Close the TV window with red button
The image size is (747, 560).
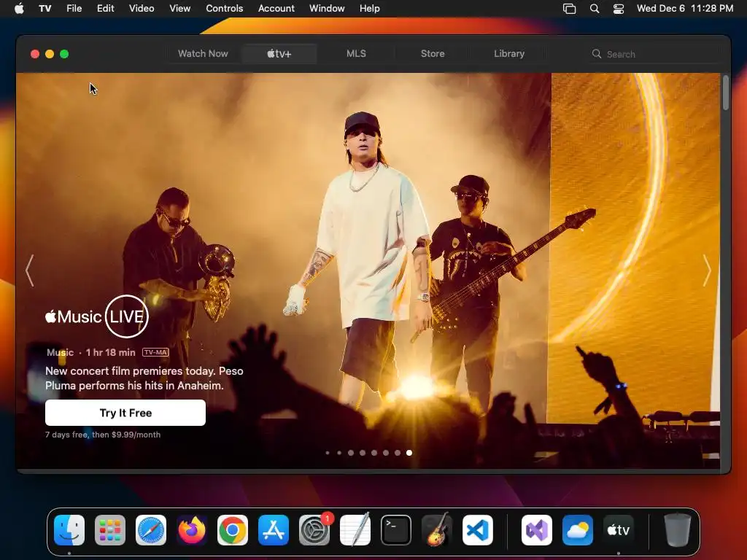35,54
